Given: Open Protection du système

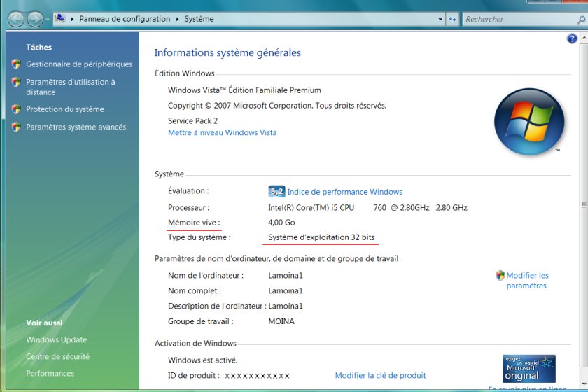Looking at the screenshot, I should [65, 109].
